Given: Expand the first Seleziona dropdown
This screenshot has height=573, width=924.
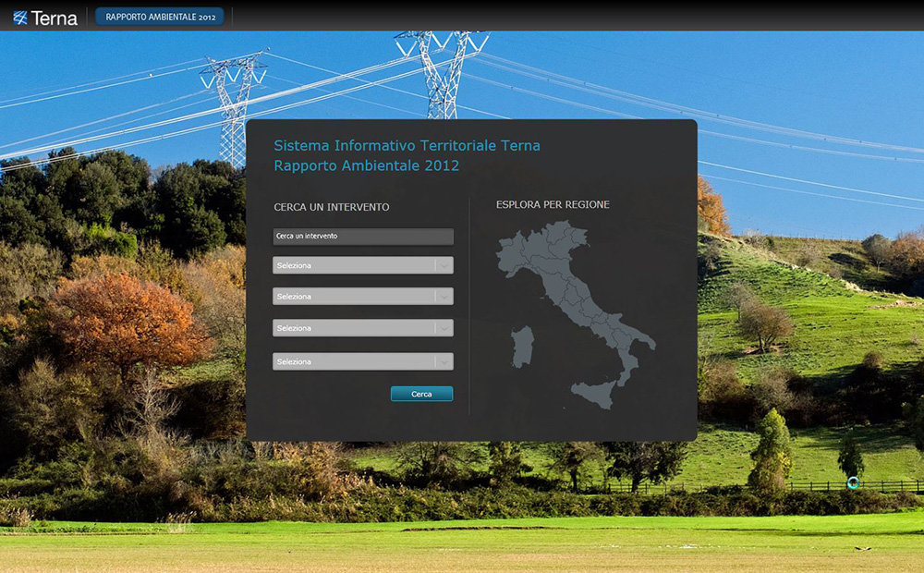Looking at the screenshot, I should [354, 266].
